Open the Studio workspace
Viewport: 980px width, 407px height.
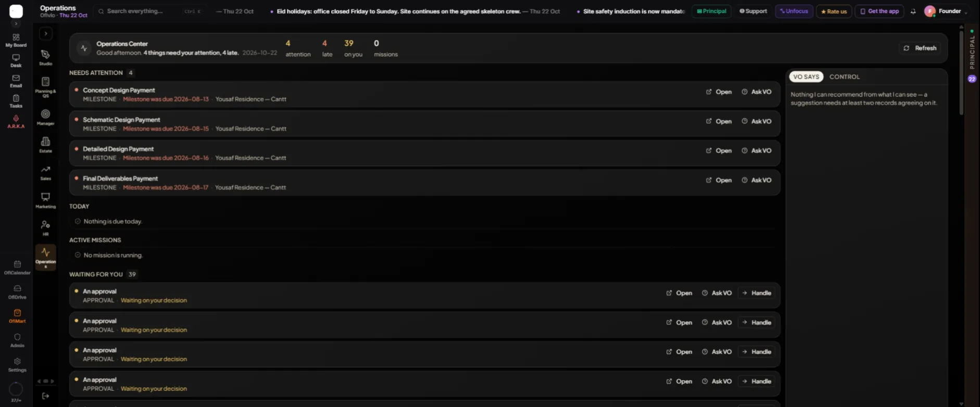[46, 58]
